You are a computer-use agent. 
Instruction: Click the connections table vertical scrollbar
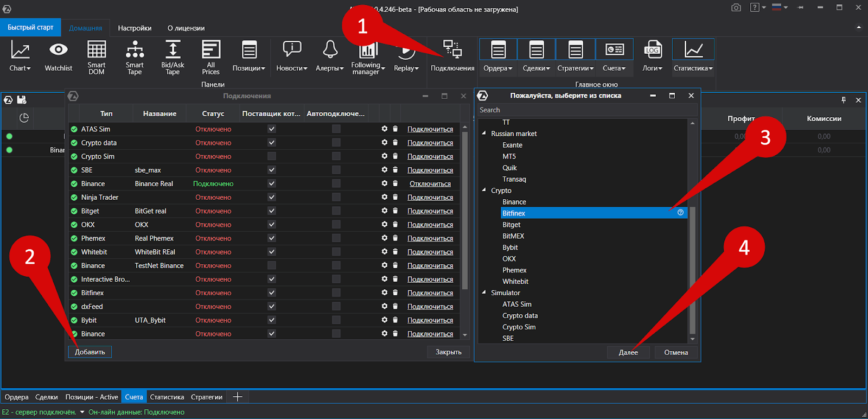pyautogui.click(x=465, y=210)
